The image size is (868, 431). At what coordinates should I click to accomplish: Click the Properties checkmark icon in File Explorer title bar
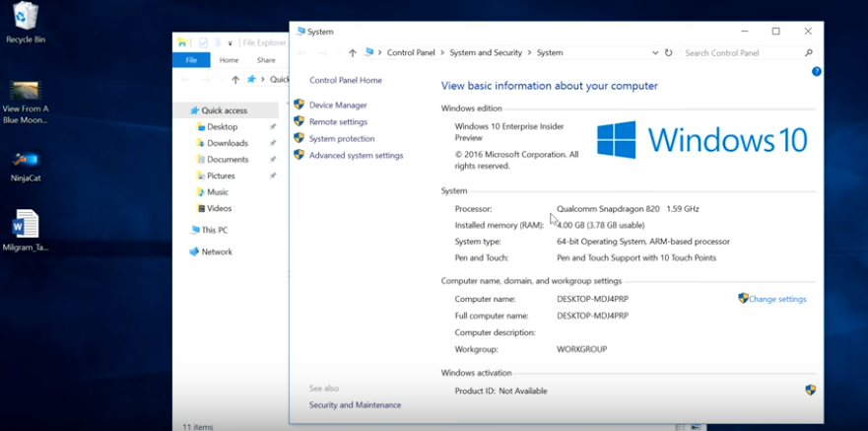point(203,42)
